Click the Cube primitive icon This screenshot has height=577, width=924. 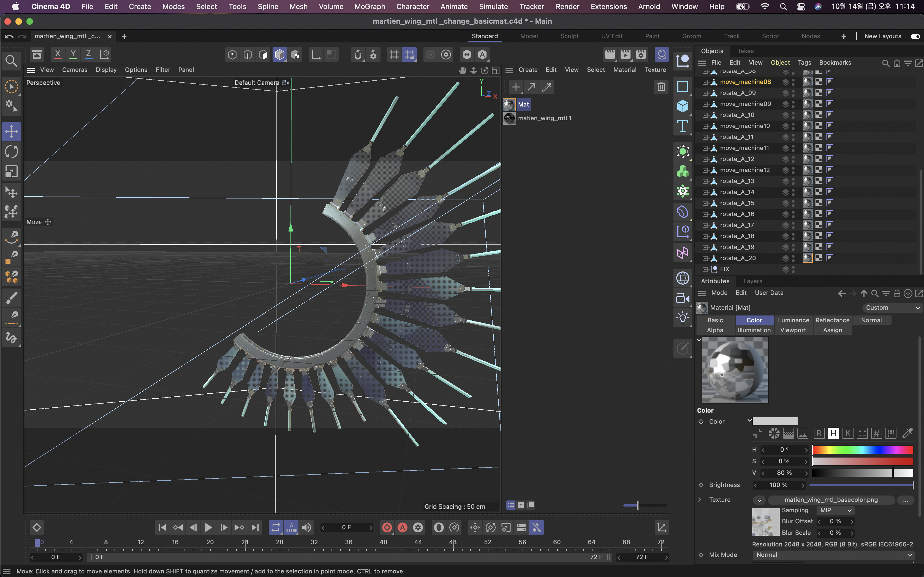pyautogui.click(x=683, y=106)
